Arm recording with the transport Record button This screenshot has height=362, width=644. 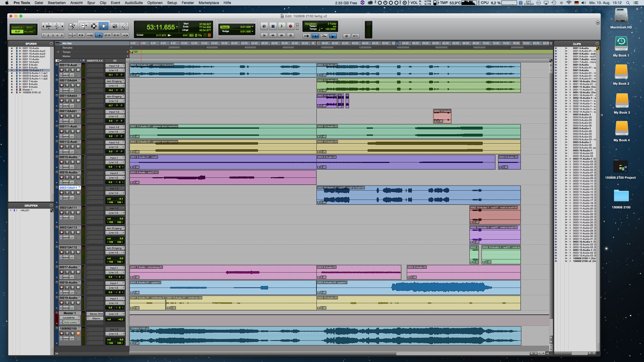coord(290,26)
